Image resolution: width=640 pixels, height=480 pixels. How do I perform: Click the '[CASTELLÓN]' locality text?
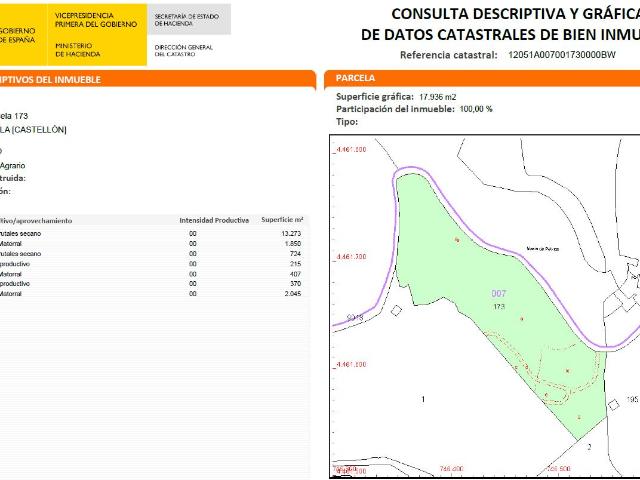[x=39, y=130]
